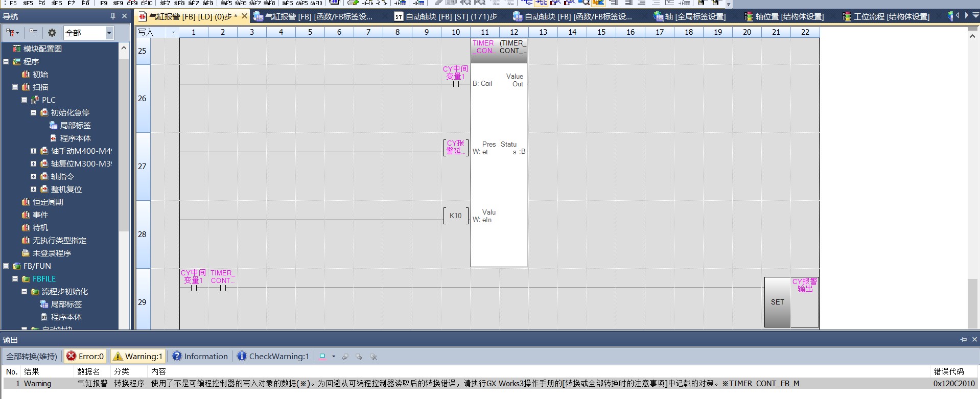
Task: Collapse the 初始化急停 tree node
Action: coord(33,112)
